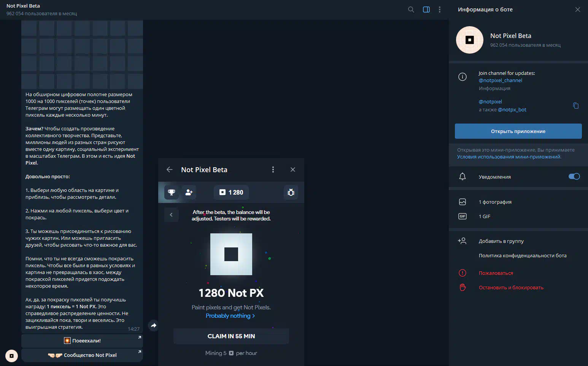
Task: Click the photo icon beside 1 фотография
Action: click(462, 202)
